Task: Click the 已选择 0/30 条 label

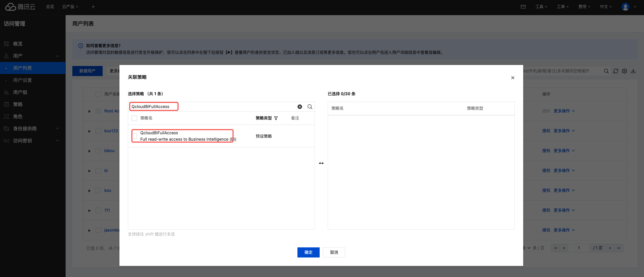Action: tap(342, 94)
